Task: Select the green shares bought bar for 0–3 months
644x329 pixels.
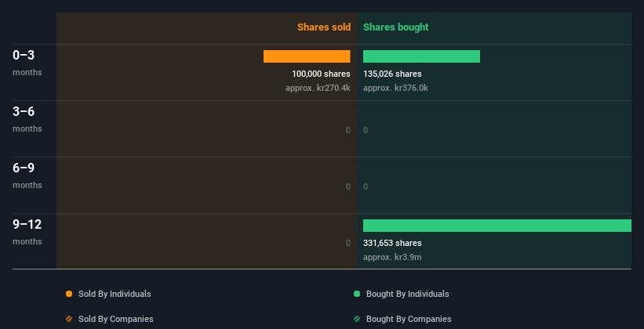Action: [x=421, y=56]
